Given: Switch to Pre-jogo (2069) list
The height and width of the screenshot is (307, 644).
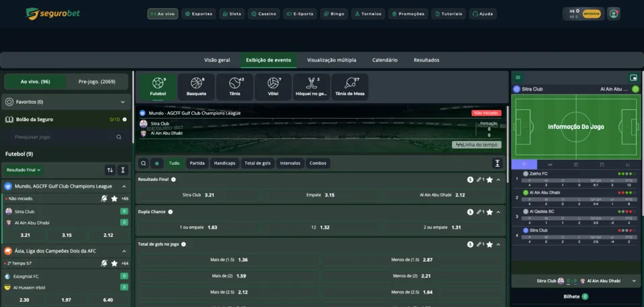Looking at the screenshot, I should click(97, 82).
